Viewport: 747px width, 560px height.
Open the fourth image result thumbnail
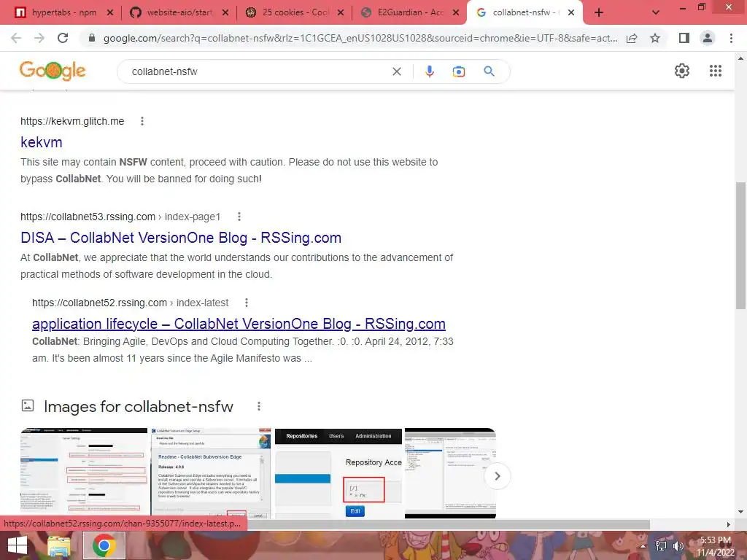450,472
